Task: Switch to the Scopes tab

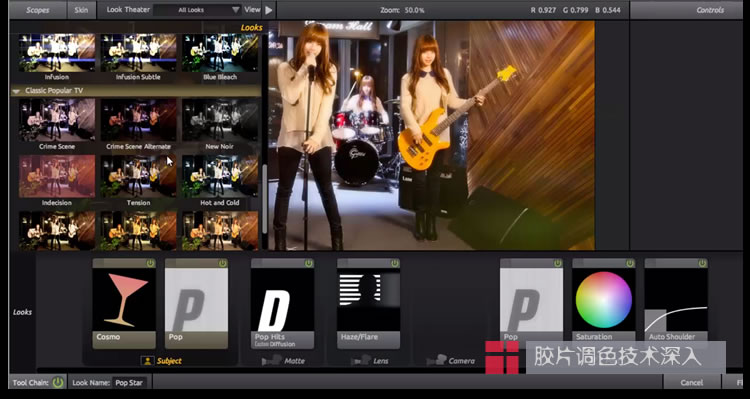Action: [38, 10]
